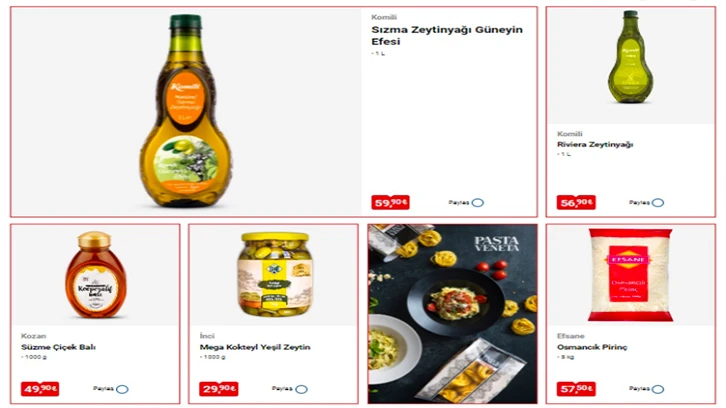Click the 49,90₺ price tag on honey

(40, 389)
